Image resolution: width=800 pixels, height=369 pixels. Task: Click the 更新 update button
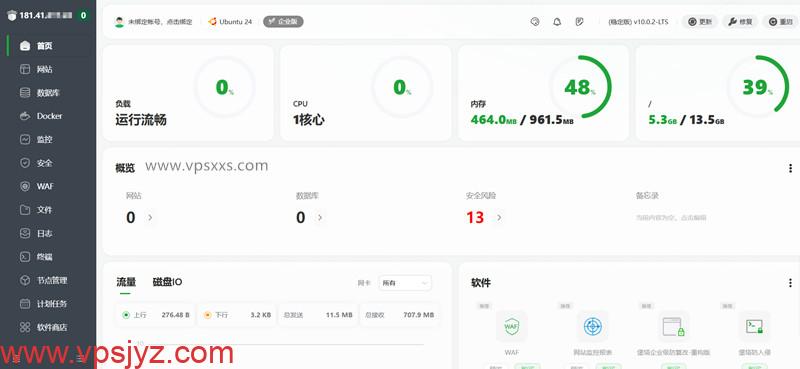[700, 22]
